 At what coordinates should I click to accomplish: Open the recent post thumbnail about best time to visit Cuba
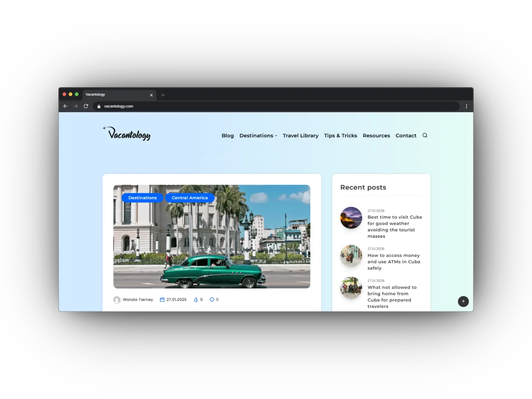(351, 218)
